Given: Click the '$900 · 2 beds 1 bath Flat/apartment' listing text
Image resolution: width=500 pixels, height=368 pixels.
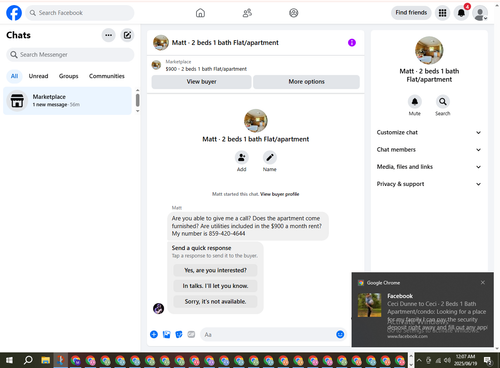Looking at the screenshot, I should [x=206, y=69].
